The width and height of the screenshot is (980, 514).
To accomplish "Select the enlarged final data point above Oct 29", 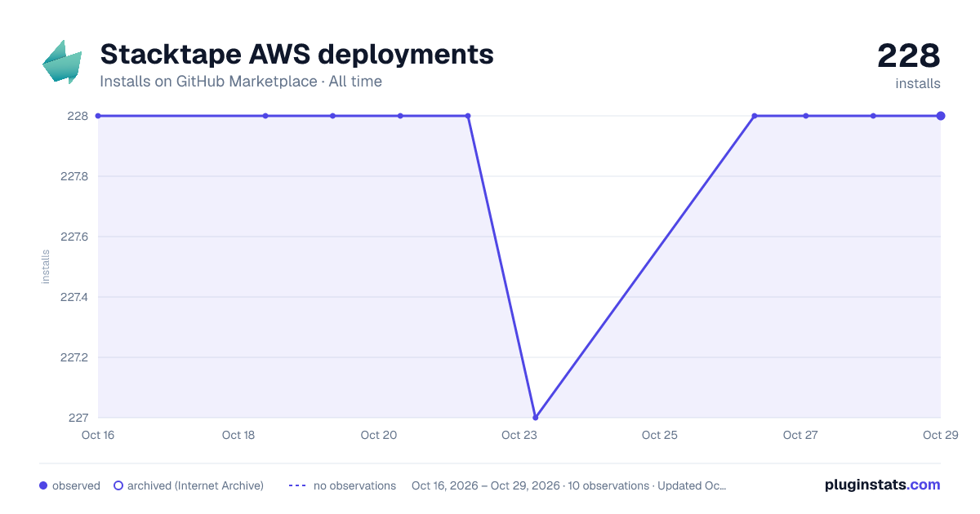I will (x=941, y=116).
